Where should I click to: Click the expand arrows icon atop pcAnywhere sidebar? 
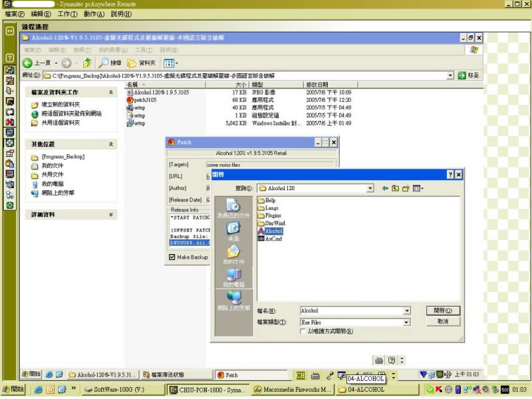[x=10, y=31]
